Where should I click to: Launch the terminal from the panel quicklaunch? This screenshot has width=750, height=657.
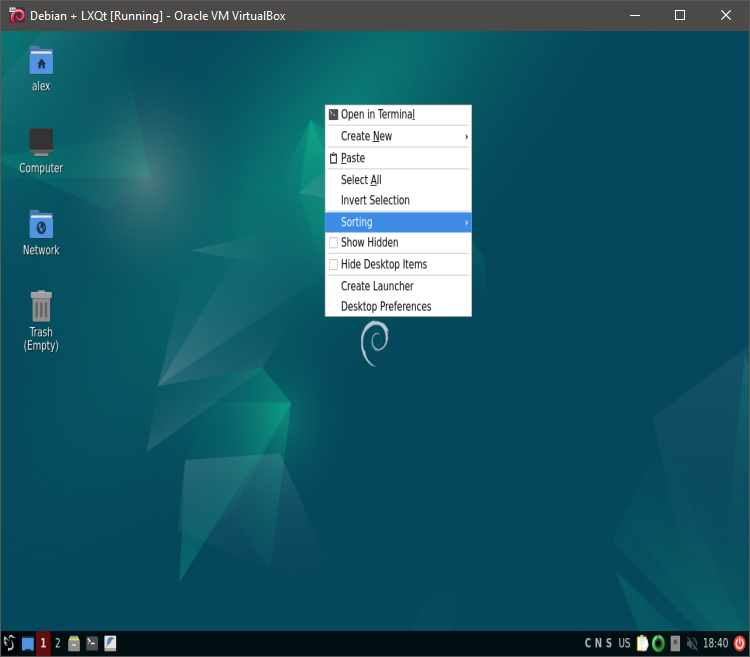point(92,644)
